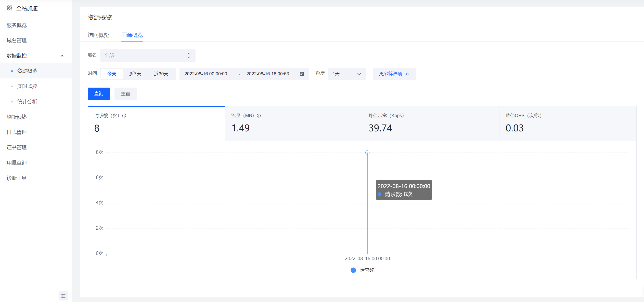Switch to 访问概览 tab

pyautogui.click(x=98, y=35)
